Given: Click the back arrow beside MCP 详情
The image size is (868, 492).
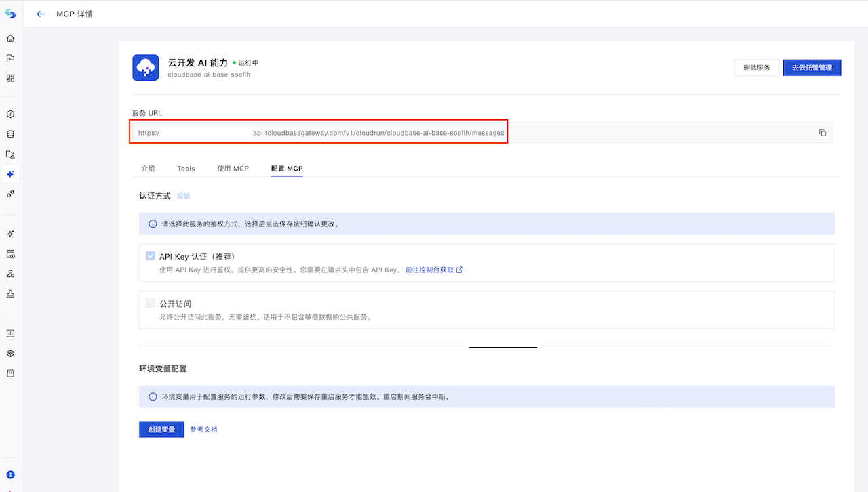Looking at the screenshot, I should point(41,14).
